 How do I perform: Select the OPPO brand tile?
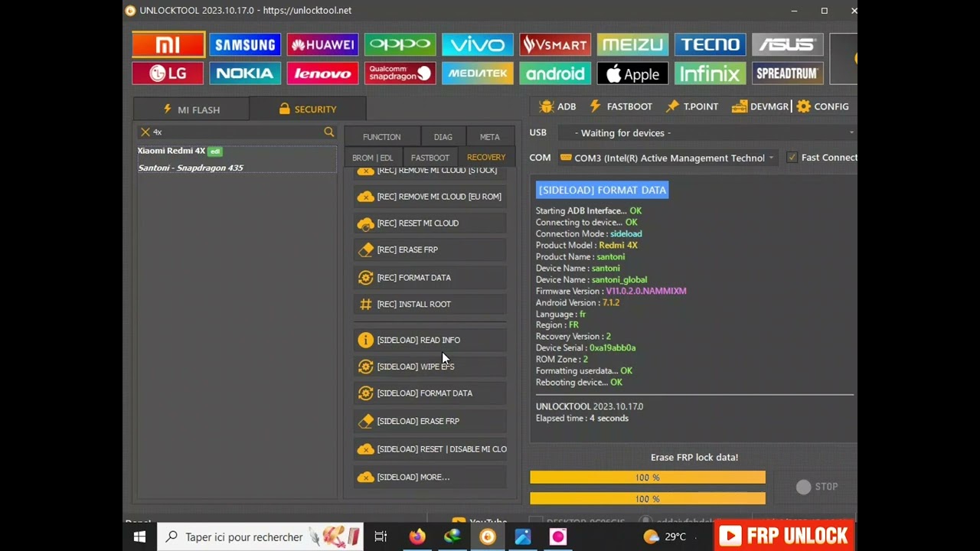[400, 44]
